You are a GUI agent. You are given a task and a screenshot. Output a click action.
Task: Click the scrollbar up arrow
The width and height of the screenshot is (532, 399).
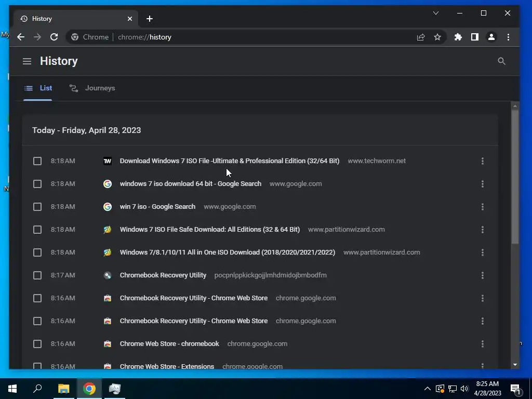coord(515,106)
